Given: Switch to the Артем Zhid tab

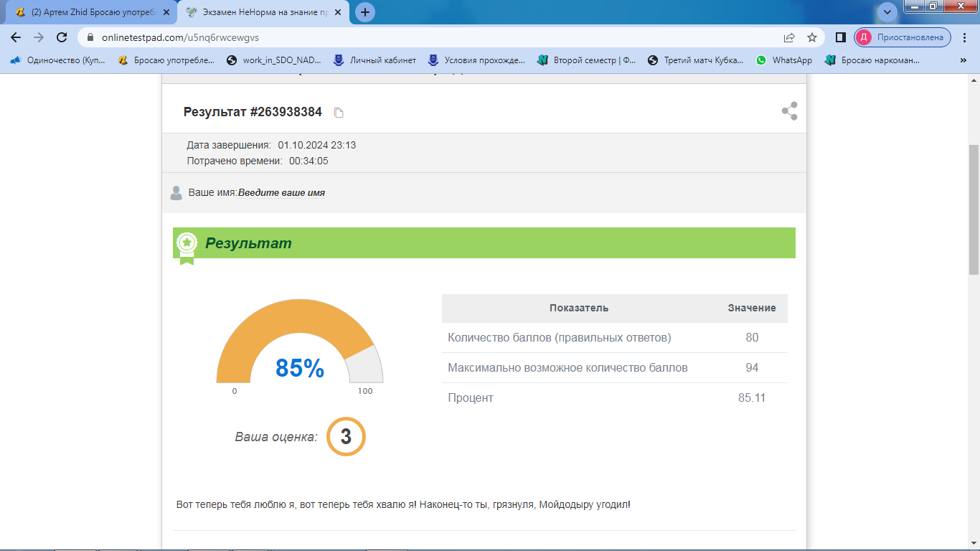Looking at the screenshot, I should (86, 12).
